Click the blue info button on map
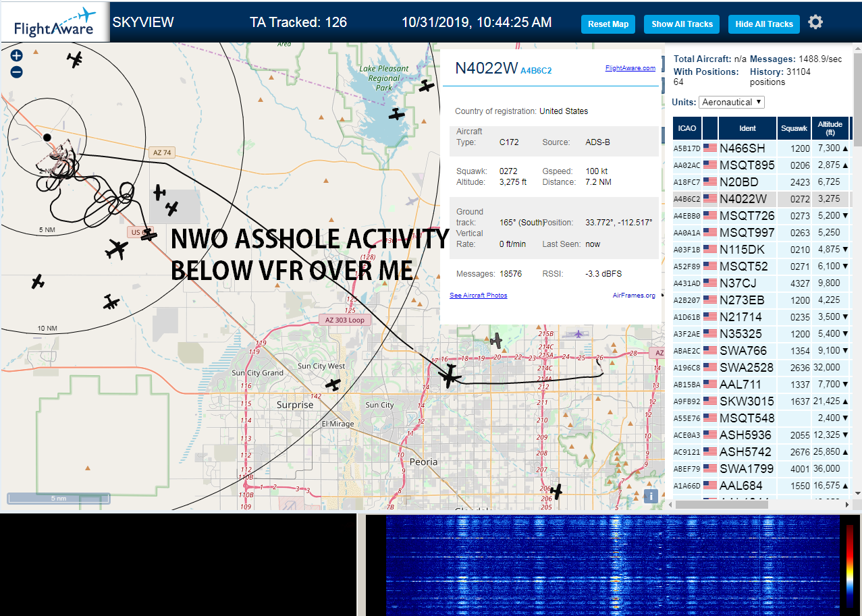 coord(651,496)
